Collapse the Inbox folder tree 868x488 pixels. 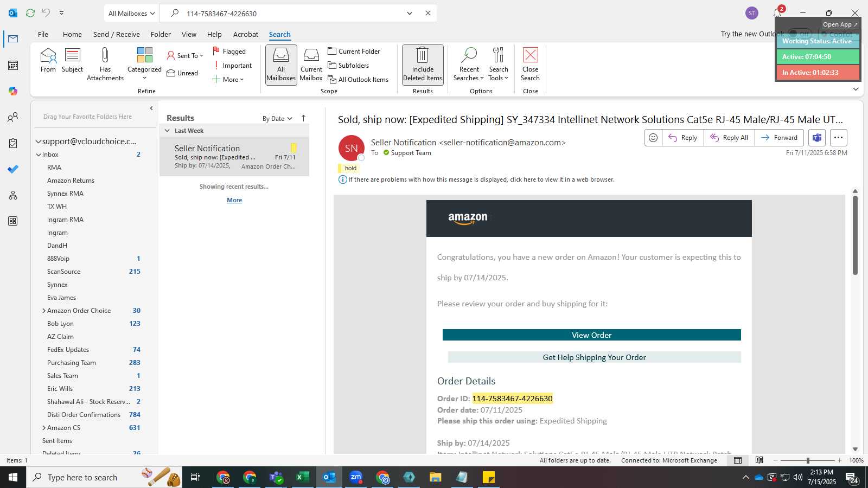[x=39, y=155]
